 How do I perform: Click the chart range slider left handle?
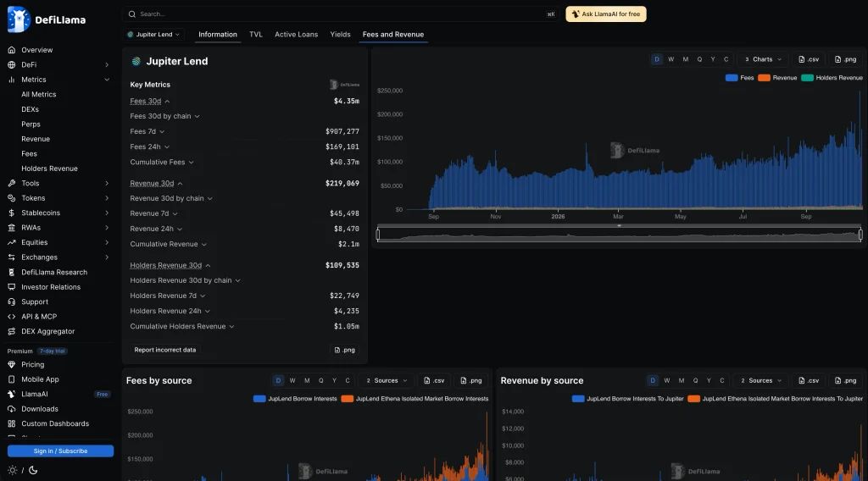click(378, 235)
